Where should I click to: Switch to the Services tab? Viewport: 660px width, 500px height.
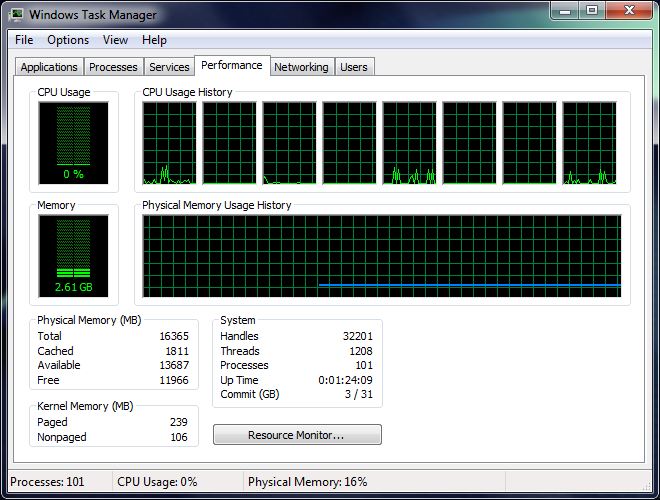click(169, 67)
